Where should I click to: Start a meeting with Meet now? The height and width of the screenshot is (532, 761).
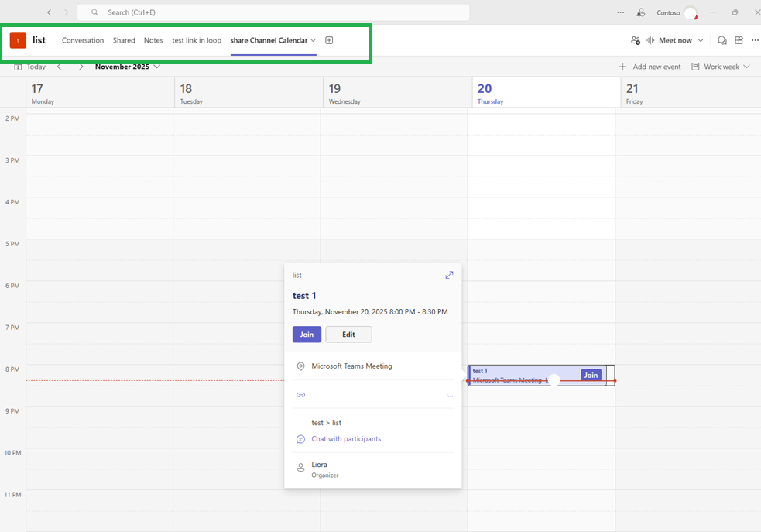point(670,40)
